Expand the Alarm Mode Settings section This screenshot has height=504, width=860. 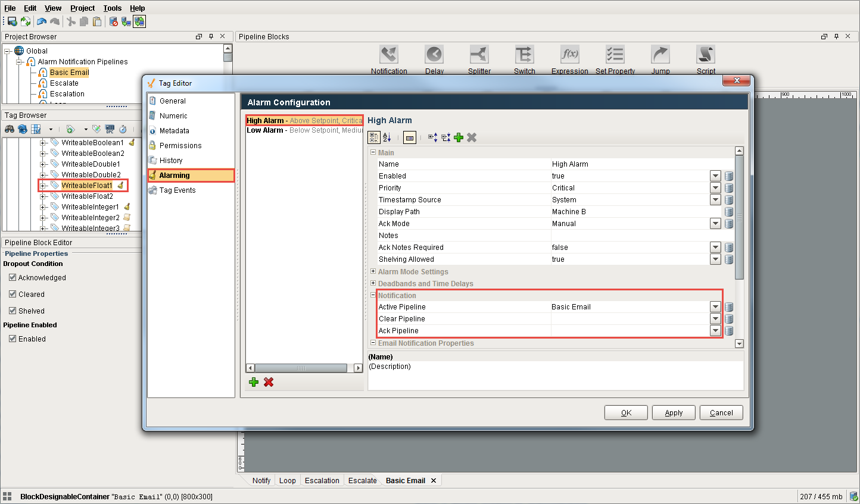pyautogui.click(x=373, y=271)
